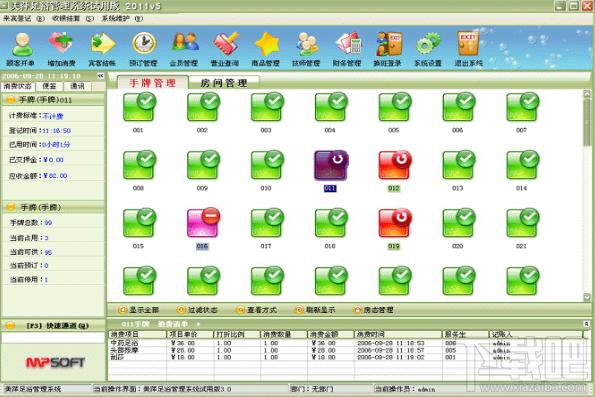The height and width of the screenshot is (397, 595).
Task: Select purple in-use hand tag 011
Action: pyautogui.click(x=330, y=165)
